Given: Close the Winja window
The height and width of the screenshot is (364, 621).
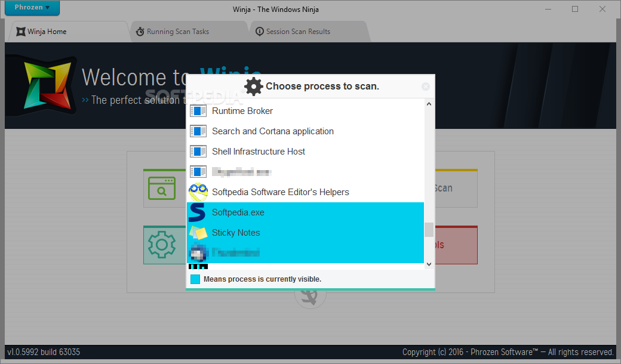Looking at the screenshot, I should 602,9.
